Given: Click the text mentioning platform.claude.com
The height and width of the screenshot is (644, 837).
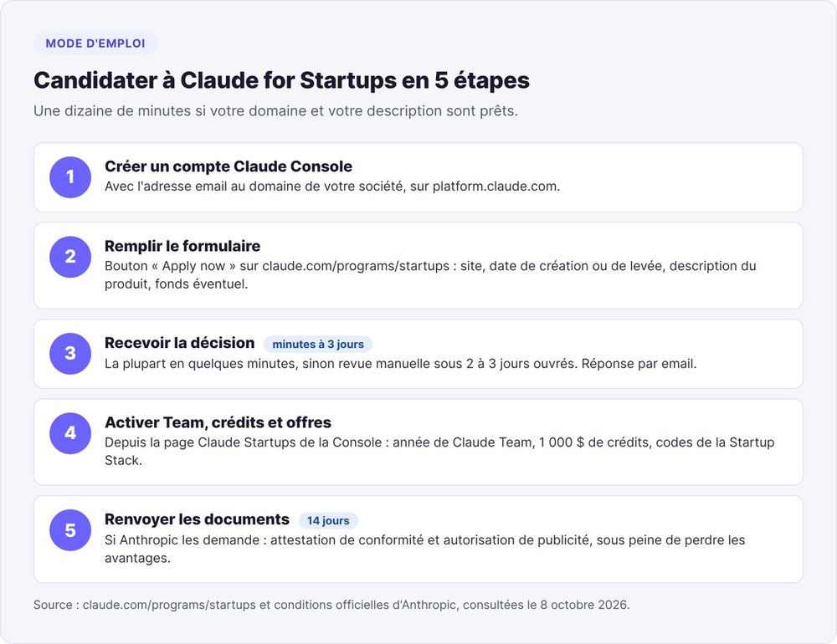Looking at the screenshot, I should click(x=332, y=187).
